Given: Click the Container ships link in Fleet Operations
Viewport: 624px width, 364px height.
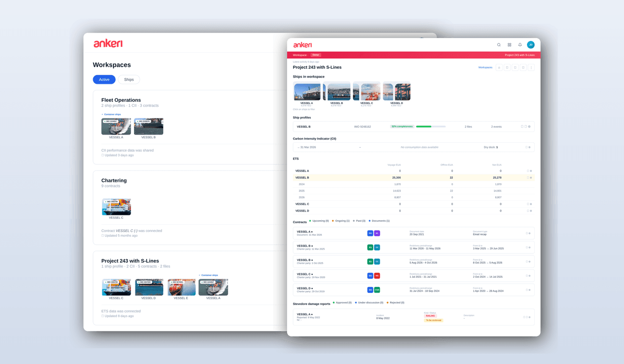Looking at the screenshot, I should [112, 114].
